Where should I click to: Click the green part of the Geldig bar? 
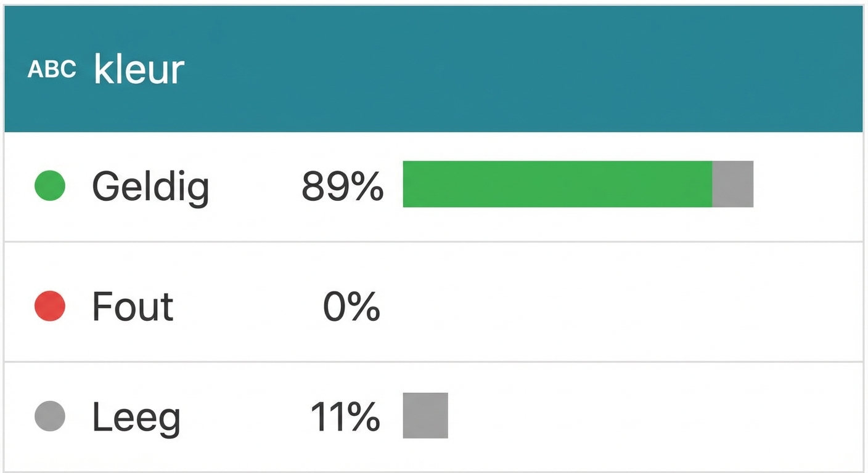[557, 184]
